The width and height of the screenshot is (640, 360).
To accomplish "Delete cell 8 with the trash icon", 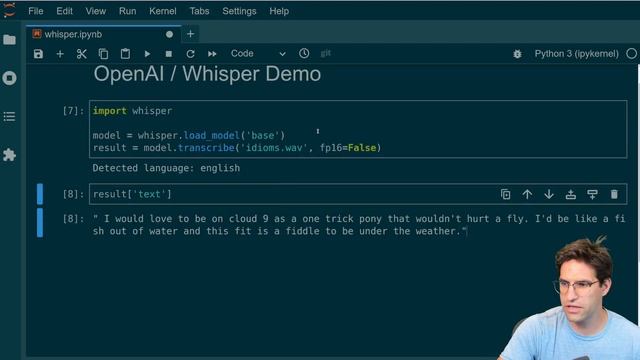I will tap(614, 194).
